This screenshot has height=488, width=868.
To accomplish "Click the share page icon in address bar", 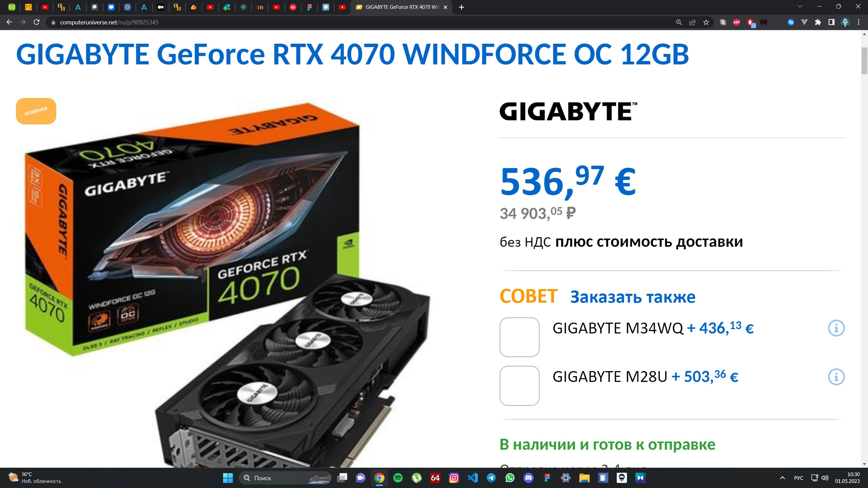I will [x=692, y=22].
